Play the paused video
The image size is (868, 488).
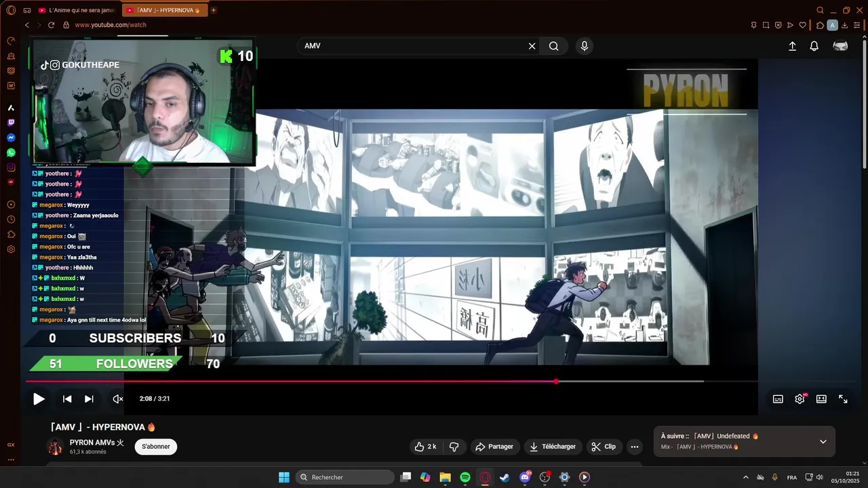point(39,399)
